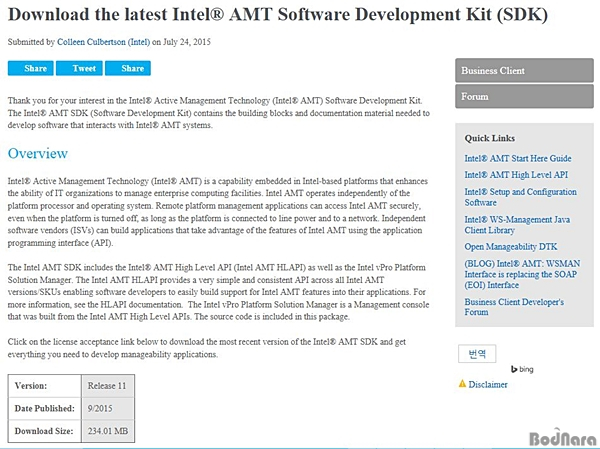Select the 9/2015 date cell
The width and height of the screenshot is (600, 449).
[x=108, y=408]
